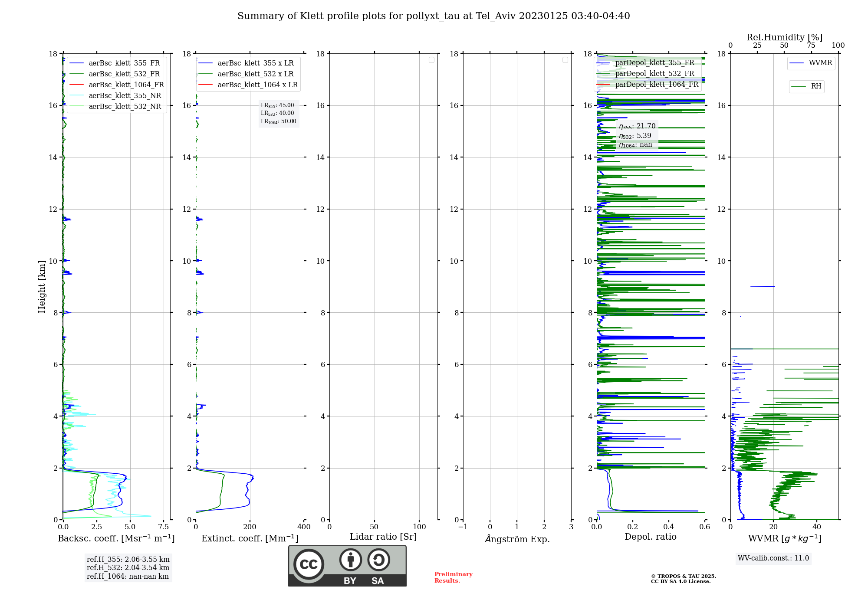Click the TROPOS & TAU 2025 copyright
The width and height of the screenshot is (868, 590).
[683, 576]
